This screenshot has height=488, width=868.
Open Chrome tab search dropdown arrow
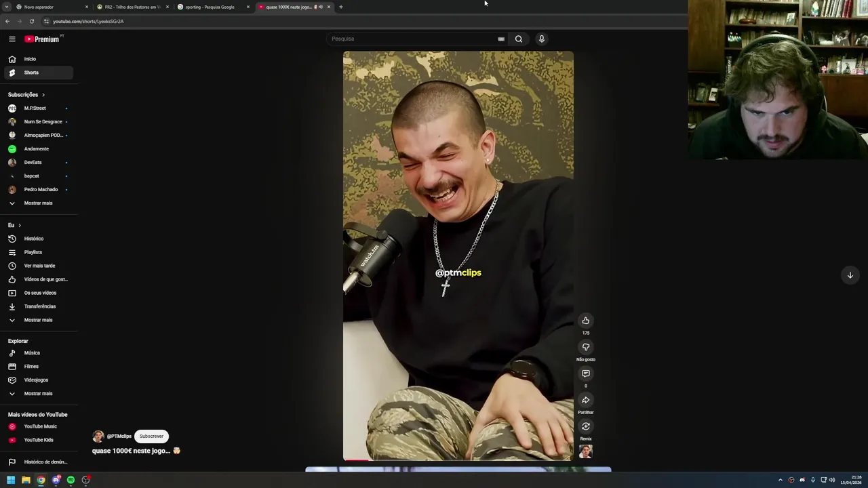(7, 7)
